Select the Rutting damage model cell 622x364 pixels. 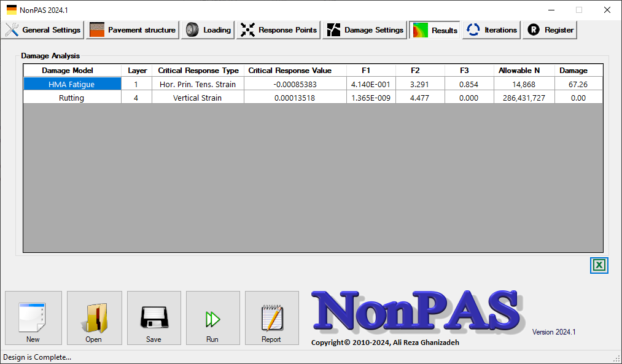[x=72, y=98]
